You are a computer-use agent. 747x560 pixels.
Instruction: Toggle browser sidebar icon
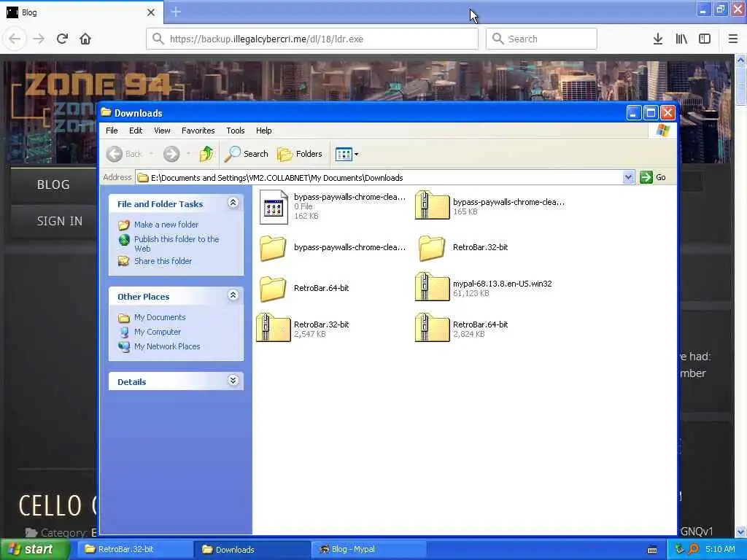(705, 39)
